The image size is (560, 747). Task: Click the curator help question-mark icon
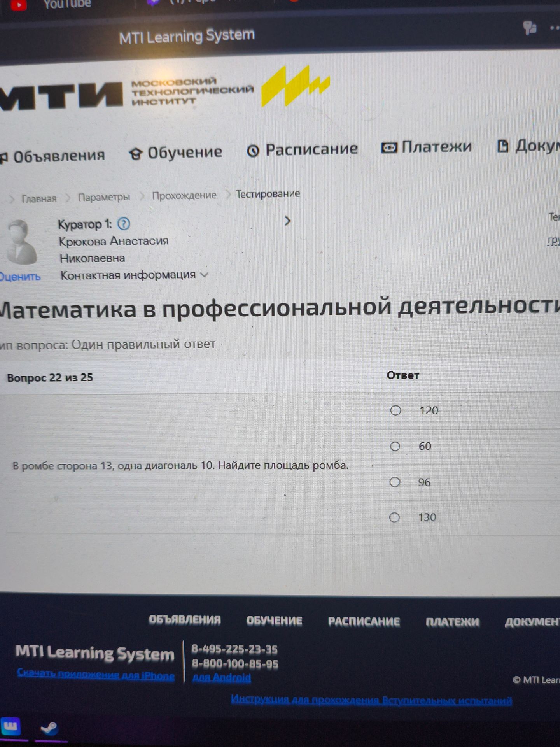[124, 224]
